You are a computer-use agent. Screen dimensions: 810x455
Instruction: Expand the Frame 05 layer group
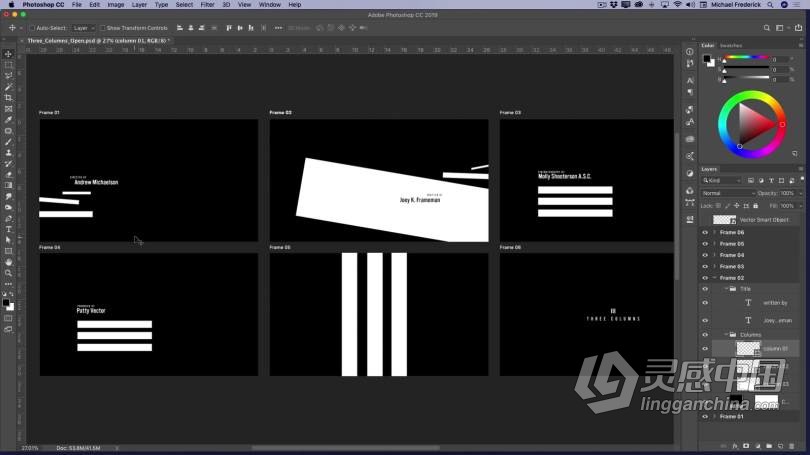click(714, 244)
